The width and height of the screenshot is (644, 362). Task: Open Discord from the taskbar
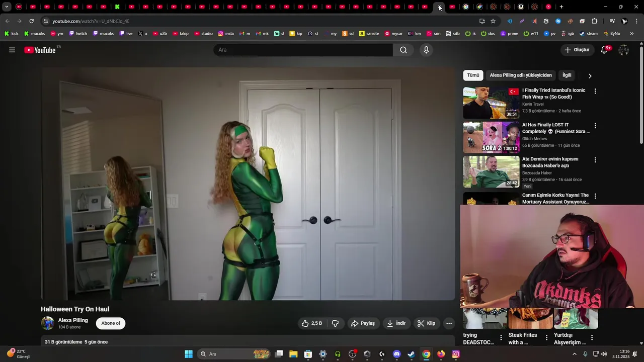396,354
